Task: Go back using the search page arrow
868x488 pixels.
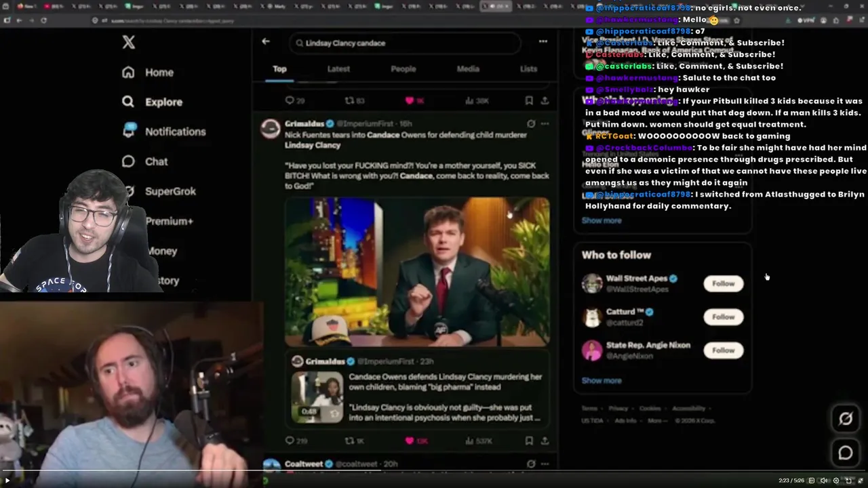Action: tap(266, 41)
